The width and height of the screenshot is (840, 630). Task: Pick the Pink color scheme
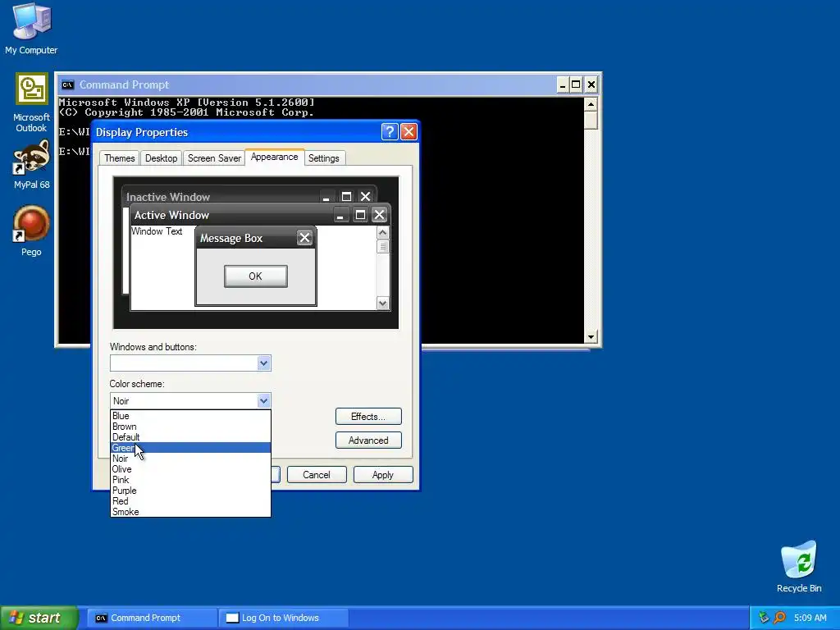tap(190, 480)
